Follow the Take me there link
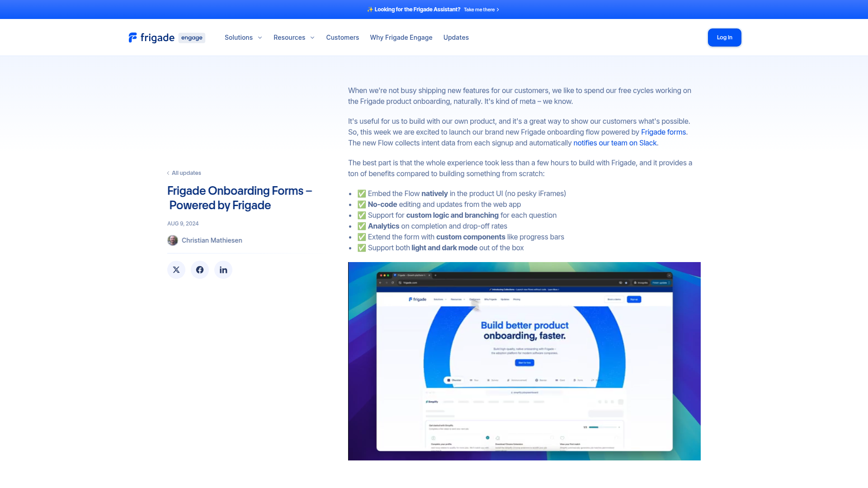The height and width of the screenshot is (488, 868). pos(481,9)
